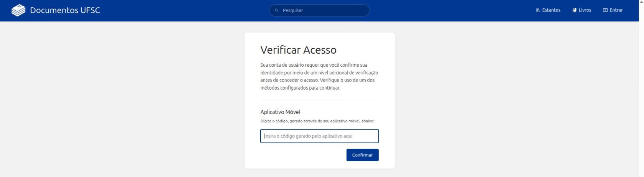Click the Aplicativo Móvel section heading
The image size is (644, 177).
pos(280,112)
